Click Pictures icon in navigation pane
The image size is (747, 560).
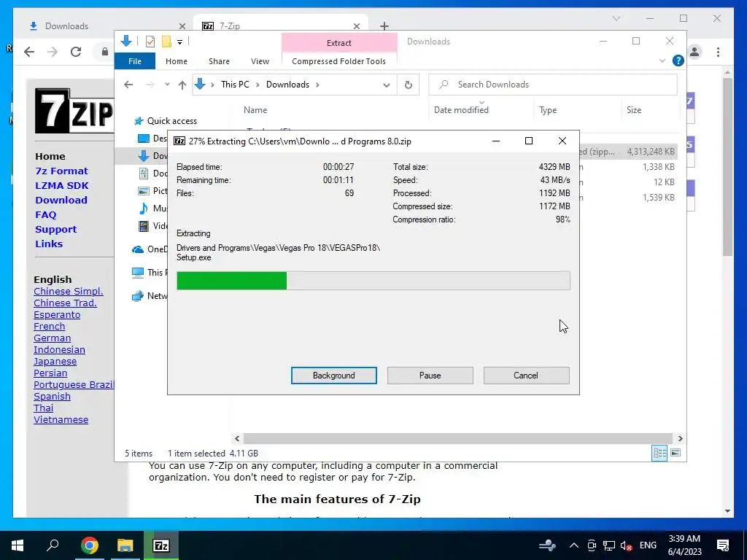pyautogui.click(x=144, y=191)
